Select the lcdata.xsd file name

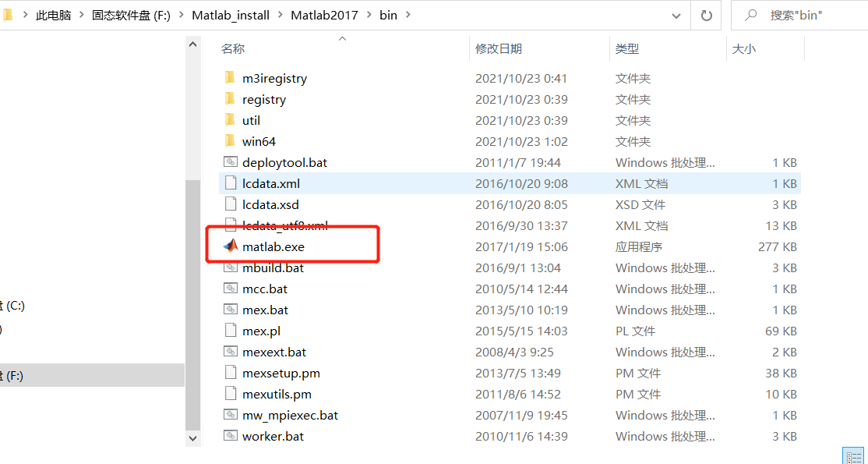click(x=270, y=204)
